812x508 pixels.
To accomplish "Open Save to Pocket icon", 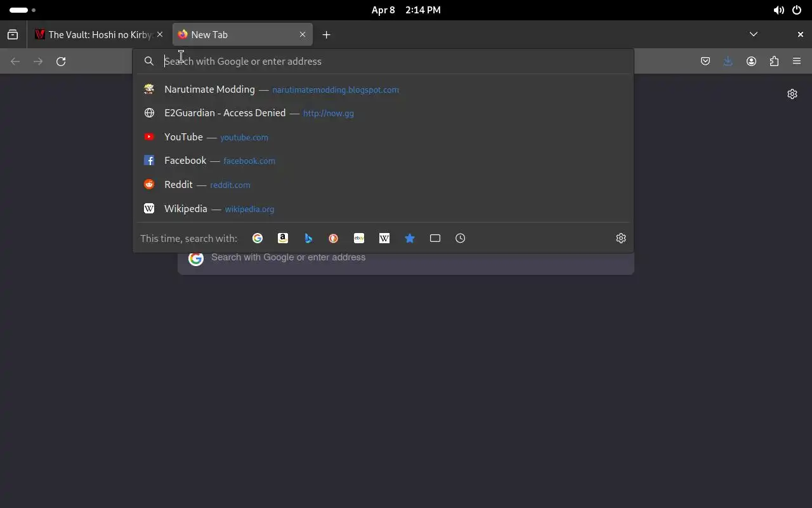I will click(705, 62).
